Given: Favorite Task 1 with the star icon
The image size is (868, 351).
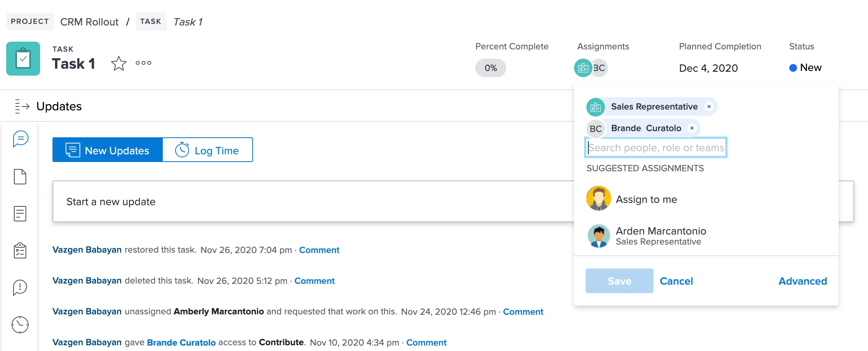Looking at the screenshot, I should 118,64.
